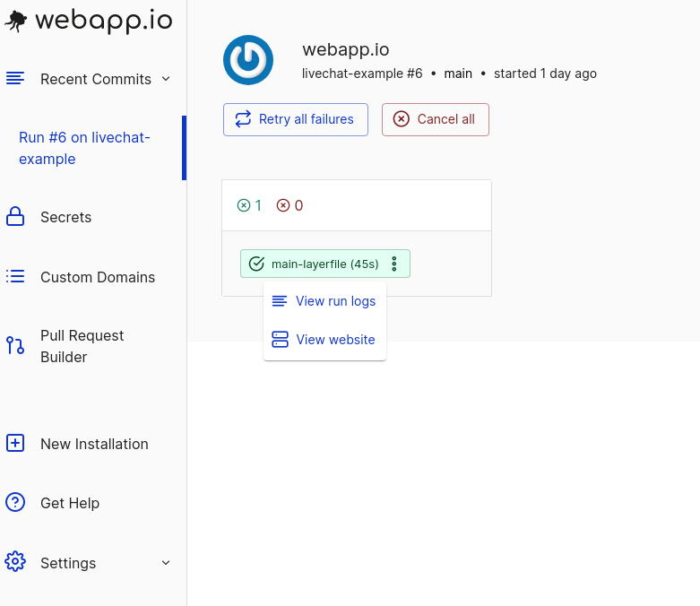Expand the Settings chevron
Image resolution: width=700 pixels, height=606 pixels.
166,563
